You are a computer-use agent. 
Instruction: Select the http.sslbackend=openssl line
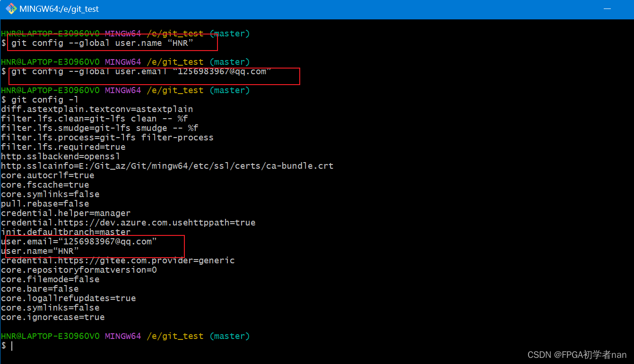coord(61,156)
